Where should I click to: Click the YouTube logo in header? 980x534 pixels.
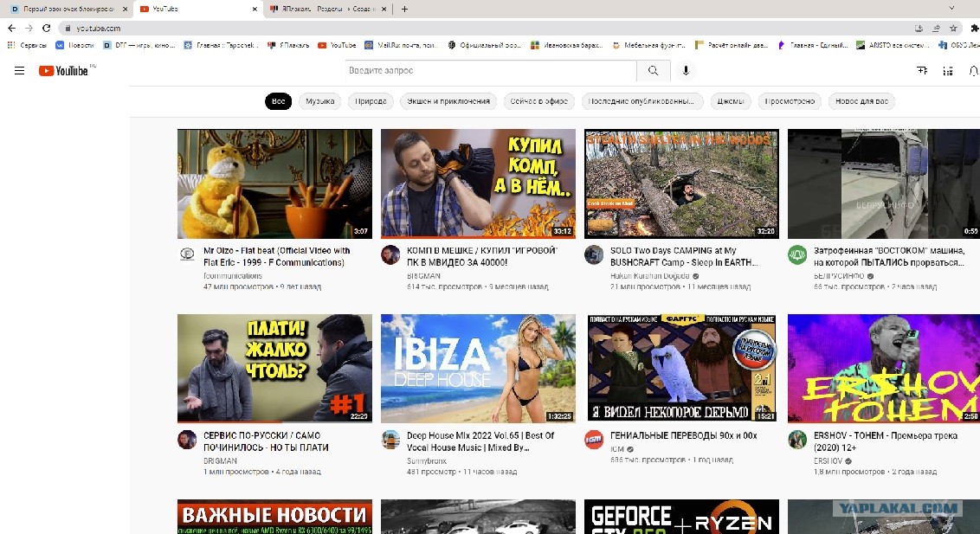(x=63, y=71)
